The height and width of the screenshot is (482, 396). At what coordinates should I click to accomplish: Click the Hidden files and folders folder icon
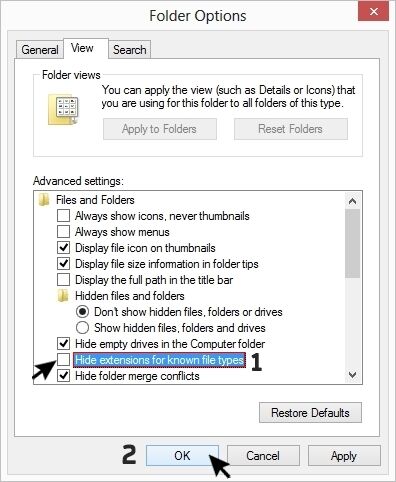63,296
